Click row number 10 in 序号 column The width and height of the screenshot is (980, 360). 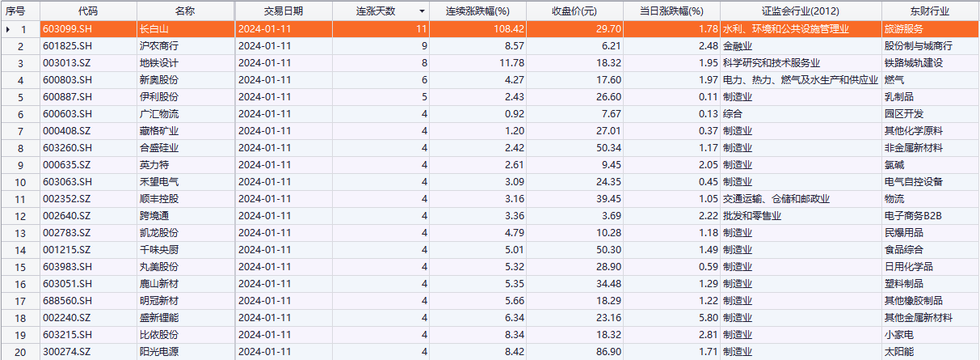pyautogui.click(x=23, y=182)
